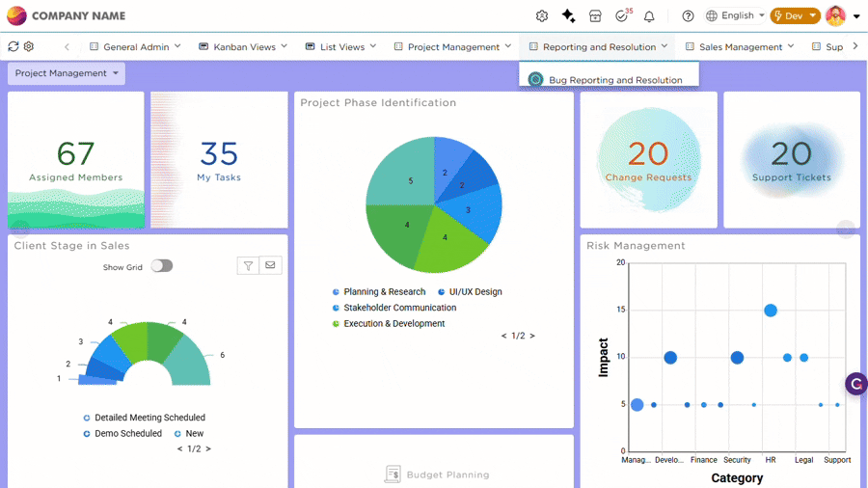Open the Sales Management menu
868x488 pixels.
click(740, 46)
